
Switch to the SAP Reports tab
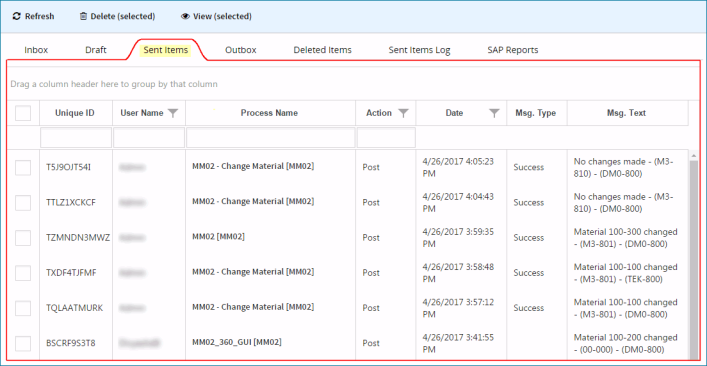[x=513, y=50]
